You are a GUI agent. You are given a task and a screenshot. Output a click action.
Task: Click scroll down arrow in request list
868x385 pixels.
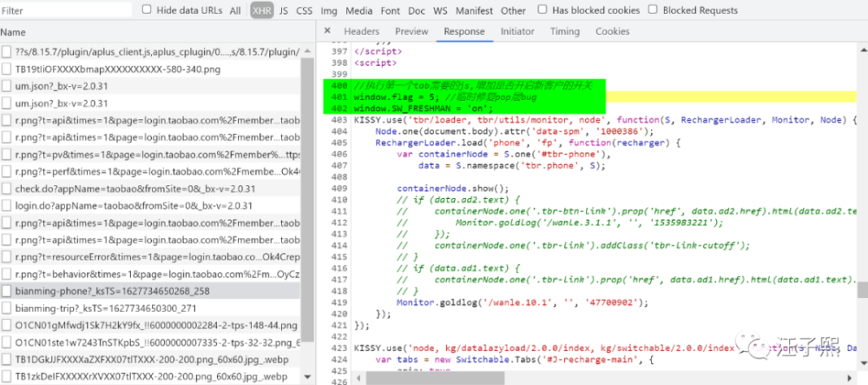tap(307, 377)
